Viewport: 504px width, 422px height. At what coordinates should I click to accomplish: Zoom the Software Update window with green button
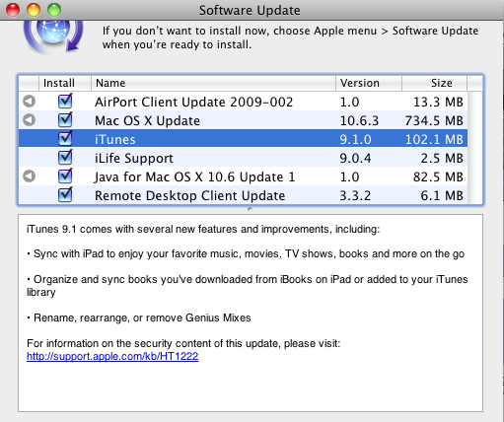click(54, 10)
